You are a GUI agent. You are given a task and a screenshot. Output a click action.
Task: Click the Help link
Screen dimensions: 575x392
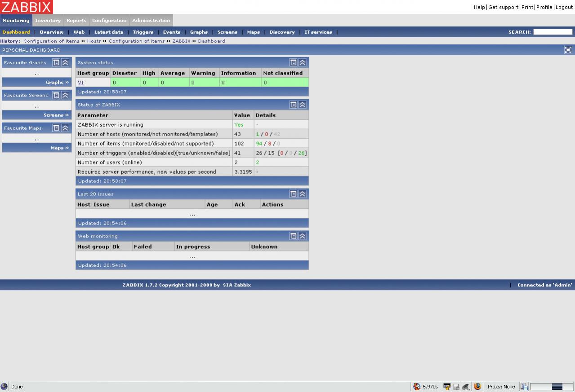pyautogui.click(x=479, y=7)
